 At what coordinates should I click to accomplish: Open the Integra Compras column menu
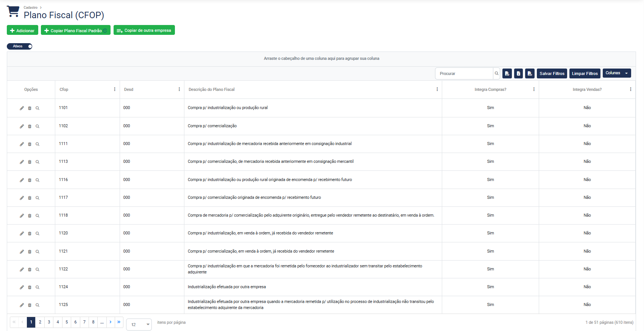pyautogui.click(x=534, y=89)
